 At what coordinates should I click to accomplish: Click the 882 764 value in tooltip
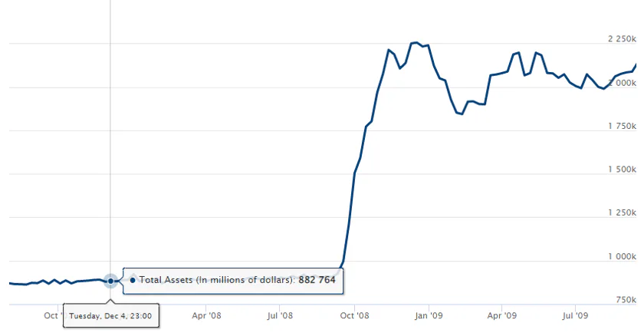point(317,280)
